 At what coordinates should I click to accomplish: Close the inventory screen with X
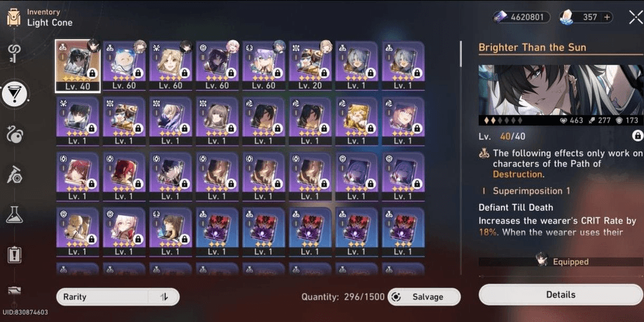(x=635, y=17)
